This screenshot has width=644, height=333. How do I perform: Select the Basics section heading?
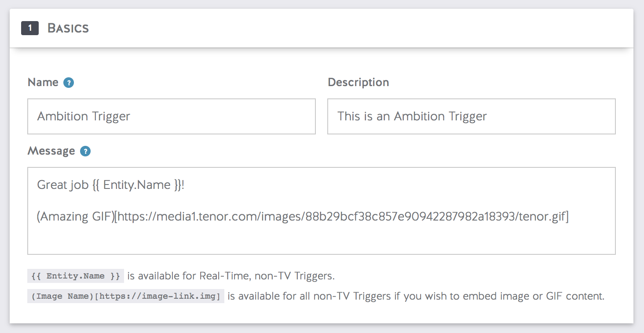(x=68, y=28)
